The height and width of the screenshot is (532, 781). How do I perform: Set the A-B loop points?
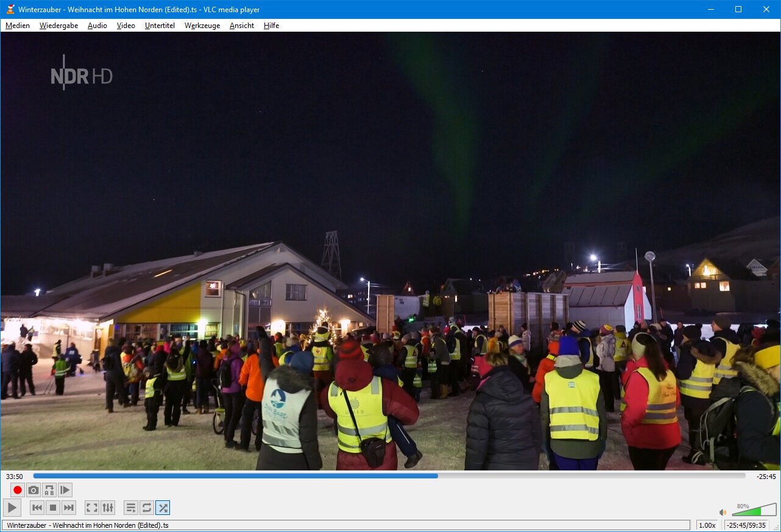(x=49, y=490)
